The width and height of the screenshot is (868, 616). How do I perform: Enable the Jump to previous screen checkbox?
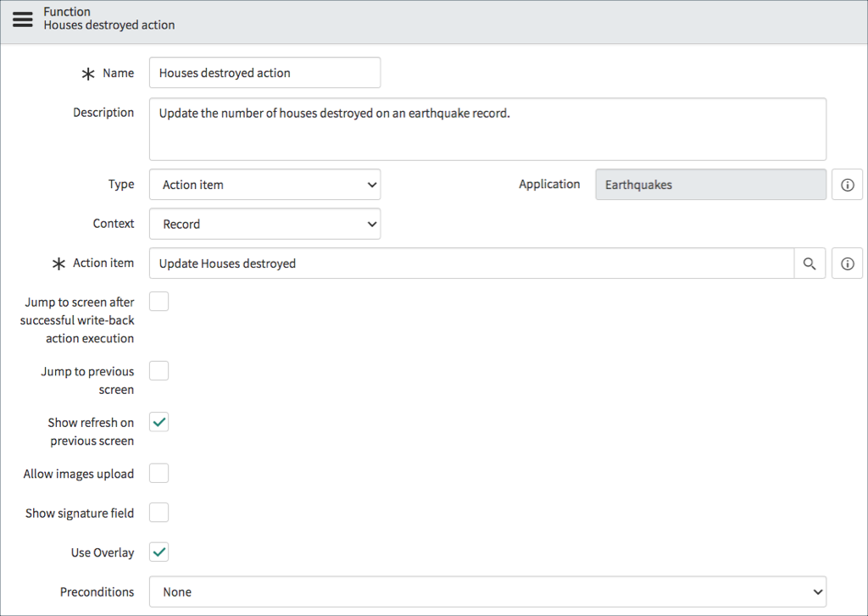tap(159, 370)
